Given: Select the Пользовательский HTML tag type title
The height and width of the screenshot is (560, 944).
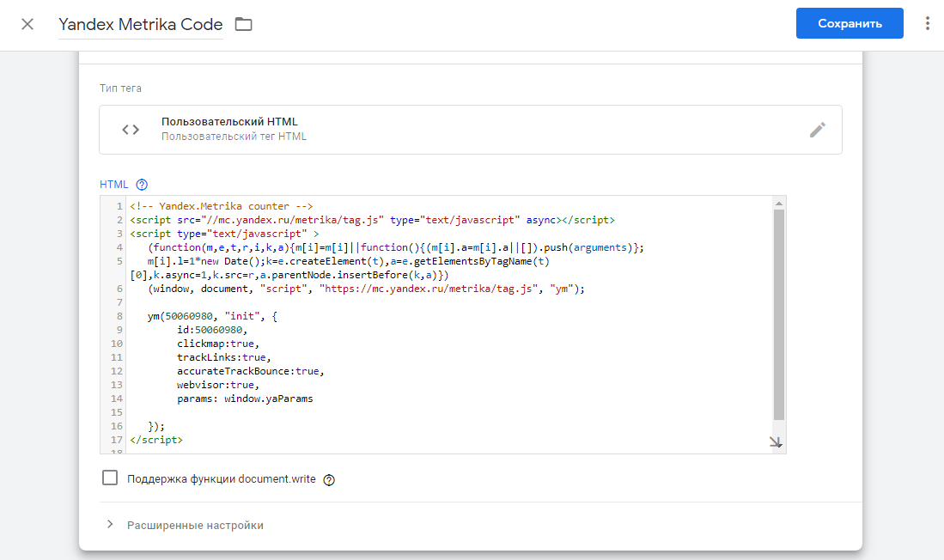Looking at the screenshot, I should coord(229,122).
